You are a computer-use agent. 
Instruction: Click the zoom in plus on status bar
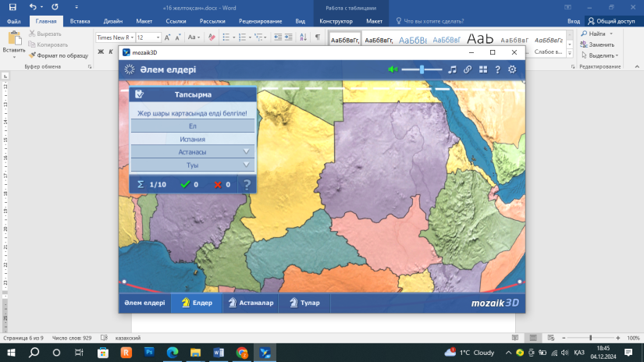click(618, 338)
